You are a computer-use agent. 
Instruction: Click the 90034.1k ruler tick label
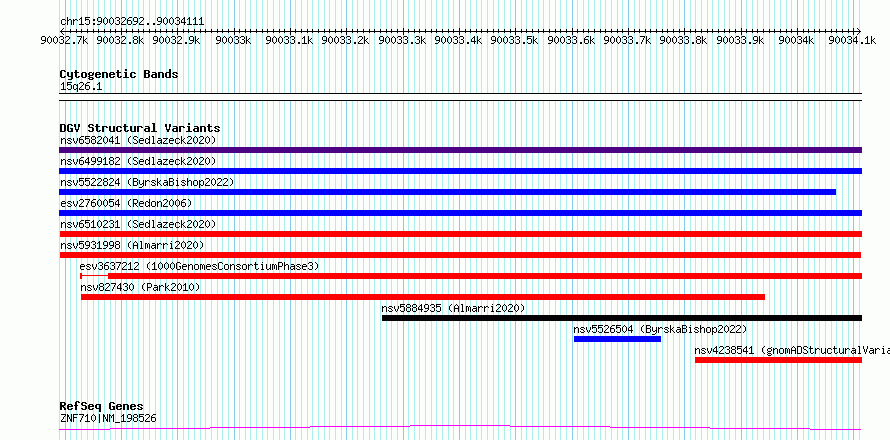tap(853, 40)
